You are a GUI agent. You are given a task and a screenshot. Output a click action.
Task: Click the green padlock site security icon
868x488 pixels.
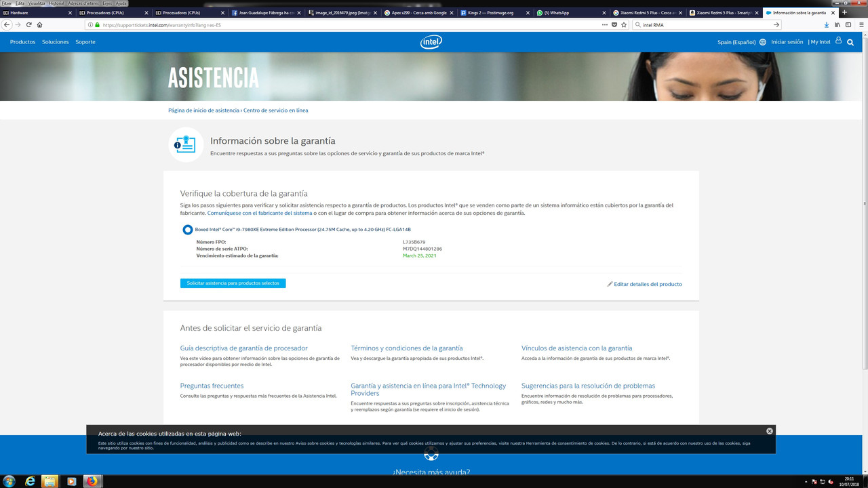click(x=98, y=25)
